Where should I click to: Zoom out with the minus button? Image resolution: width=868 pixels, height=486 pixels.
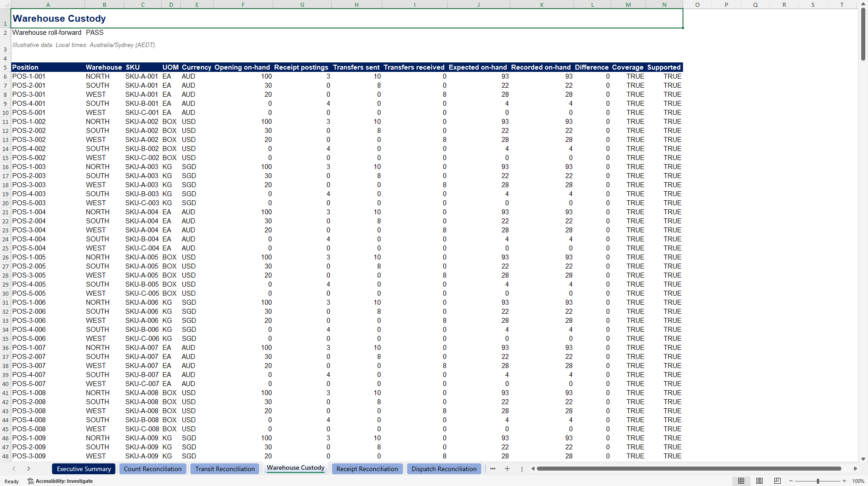pos(791,481)
